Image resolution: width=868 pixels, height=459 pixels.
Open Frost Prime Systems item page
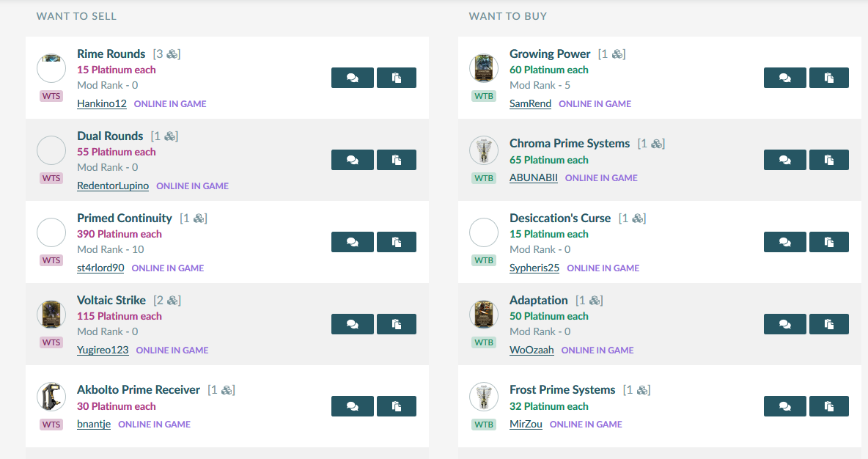pyautogui.click(x=562, y=390)
